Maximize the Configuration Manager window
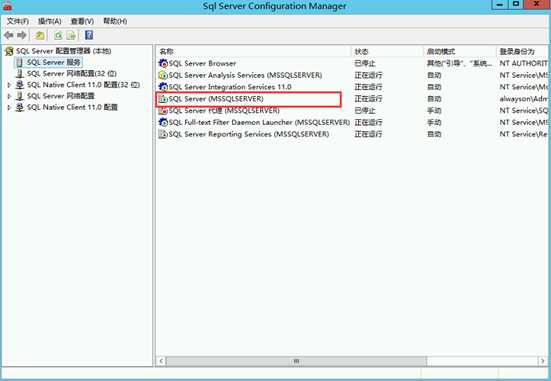The width and height of the screenshot is (551, 381). 516,4
